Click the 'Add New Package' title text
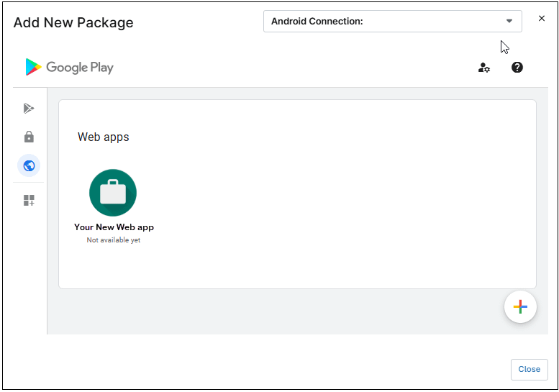 click(x=73, y=23)
